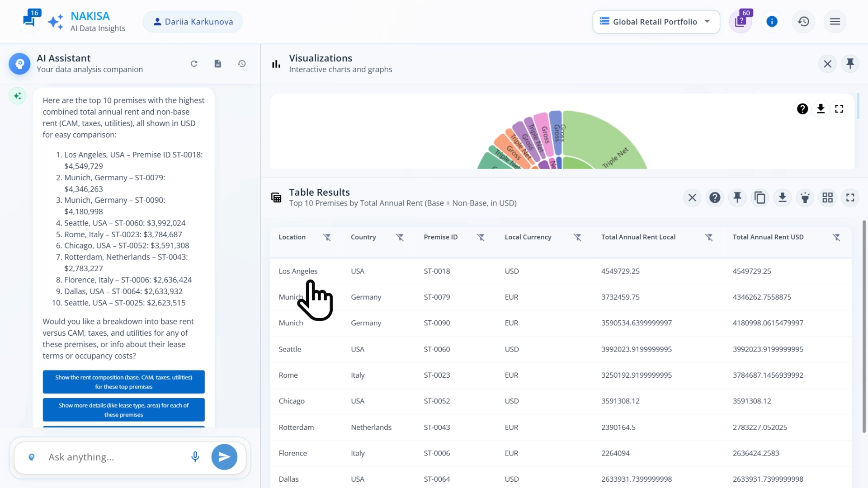The width and height of the screenshot is (868, 488).
Task: Switch table to grid view icon
Action: [827, 197]
